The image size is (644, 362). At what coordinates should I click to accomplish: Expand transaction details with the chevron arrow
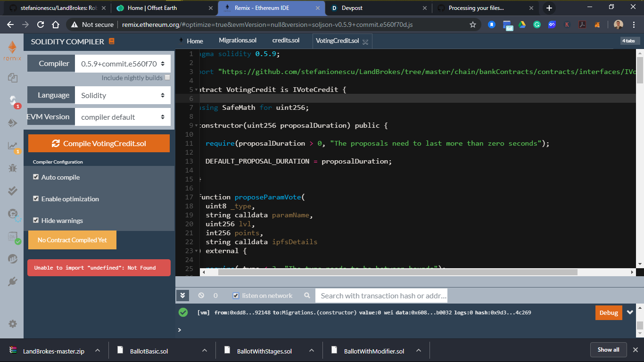click(x=630, y=313)
